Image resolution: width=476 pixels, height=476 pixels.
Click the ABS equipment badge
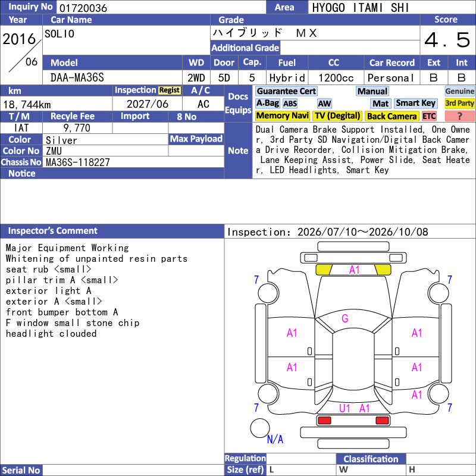click(x=290, y=104)
